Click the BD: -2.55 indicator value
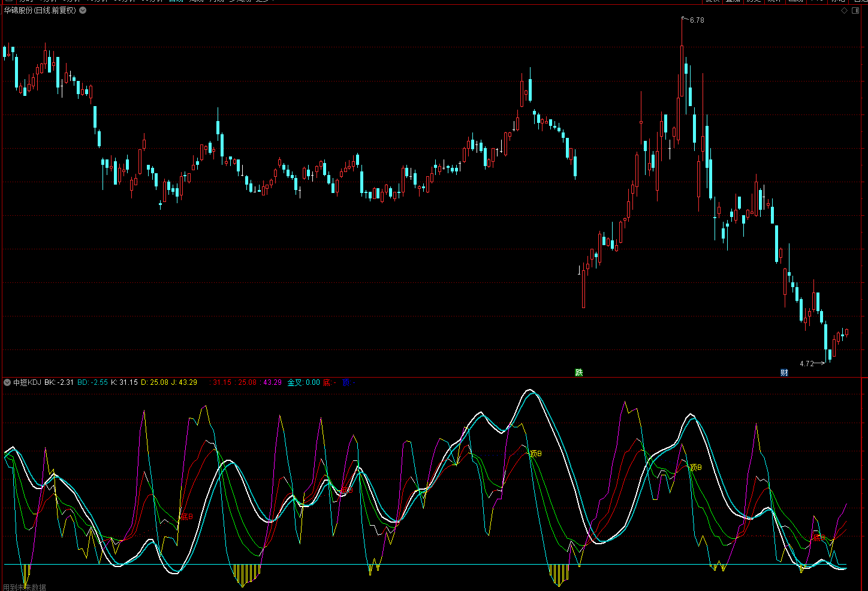 tap(93, 382)
